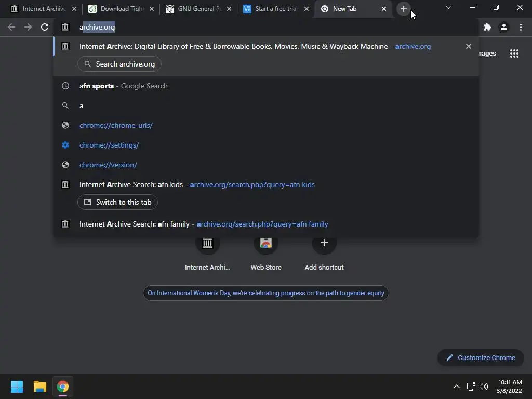Expand the tab search chevron

tap(448, 7)
